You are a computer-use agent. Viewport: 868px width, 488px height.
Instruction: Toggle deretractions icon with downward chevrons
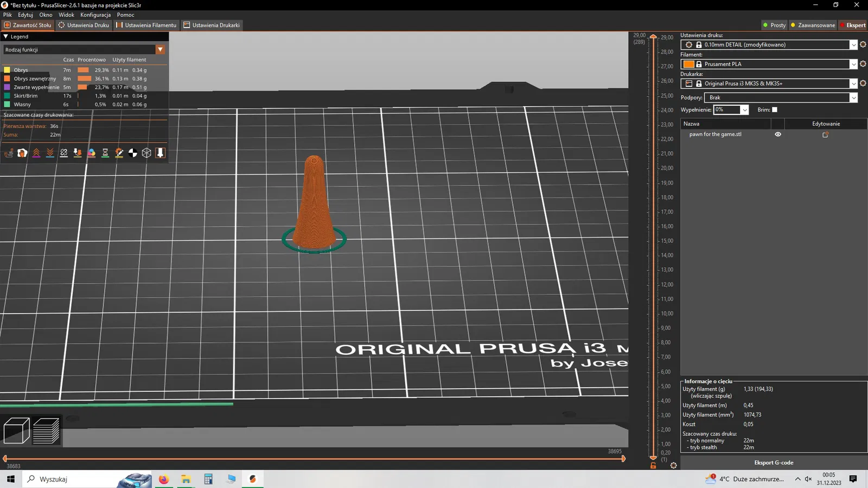[x=50, y=153]
